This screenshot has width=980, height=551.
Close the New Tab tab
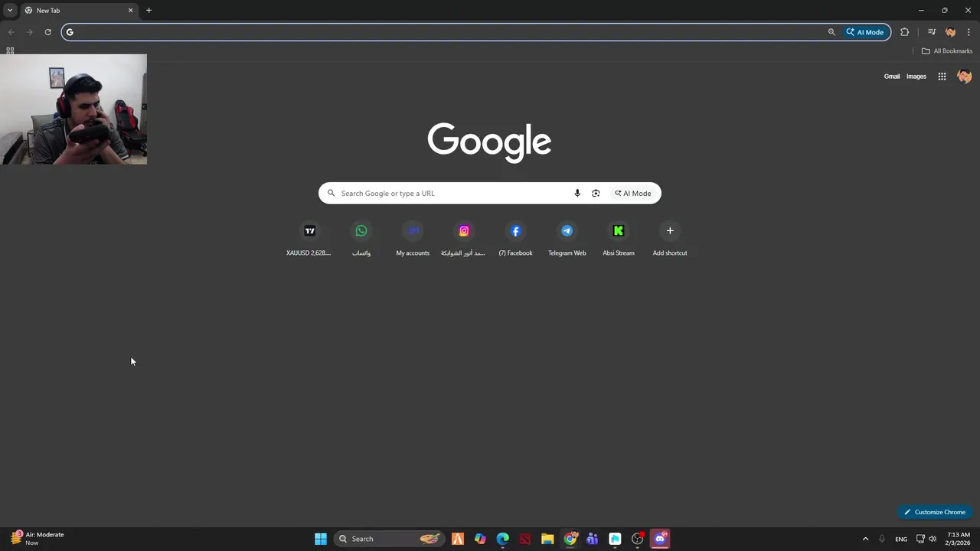pos(130,10)
